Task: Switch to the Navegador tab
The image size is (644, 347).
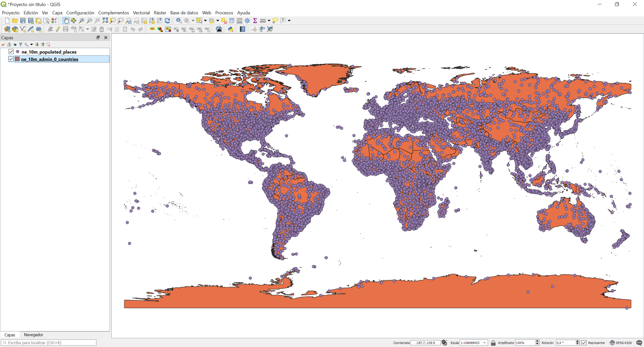Action: tap(33, 335)
